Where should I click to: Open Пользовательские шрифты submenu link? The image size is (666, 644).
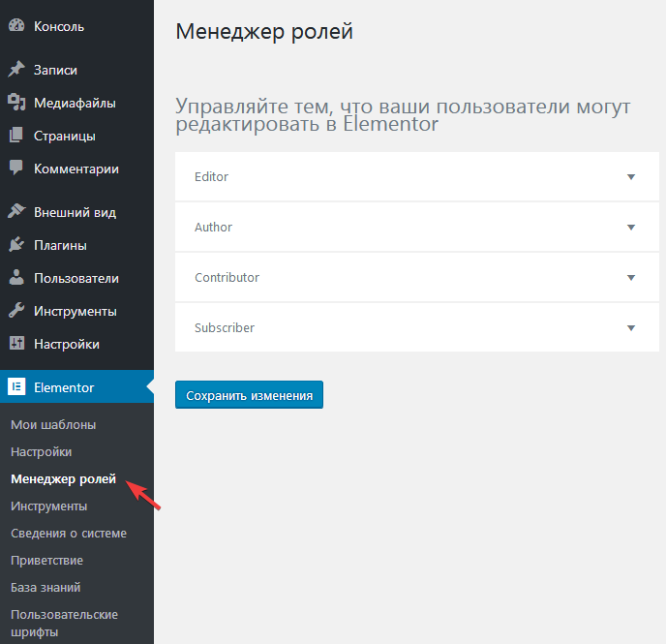coord(64,624)
